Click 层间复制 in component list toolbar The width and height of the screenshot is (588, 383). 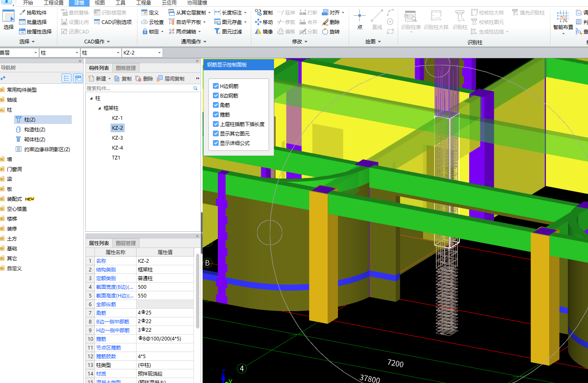click(171, 79)
